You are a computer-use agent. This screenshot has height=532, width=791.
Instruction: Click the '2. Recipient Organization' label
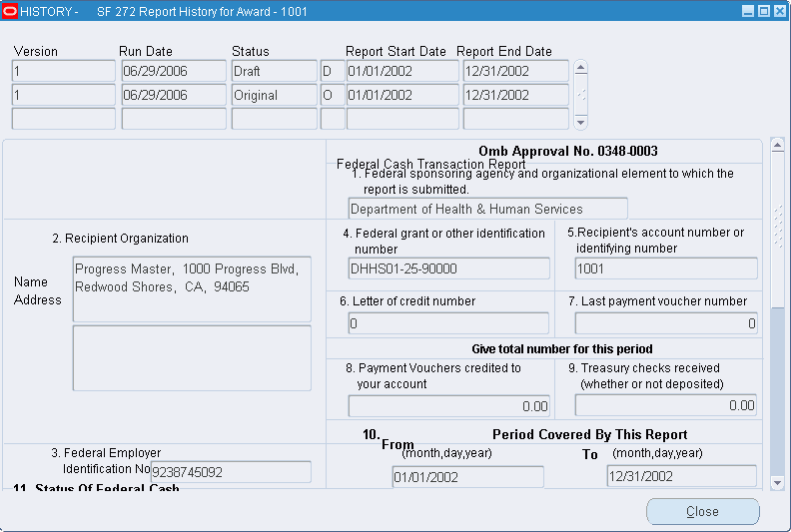120,238
